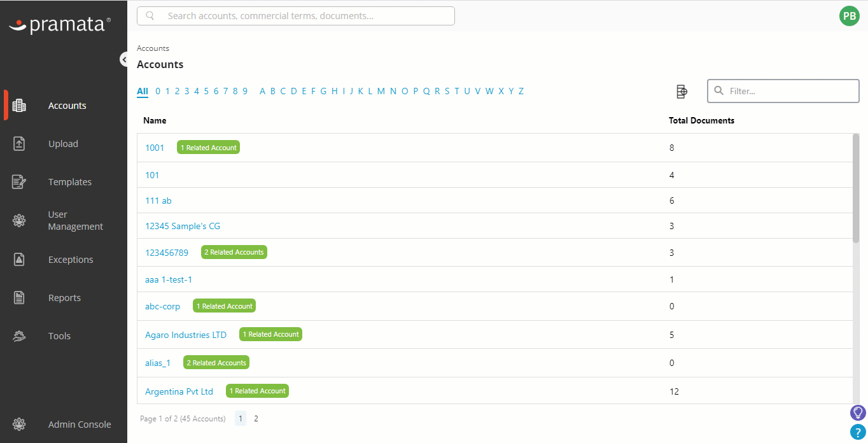Filter accounts by digit 9

245,91
